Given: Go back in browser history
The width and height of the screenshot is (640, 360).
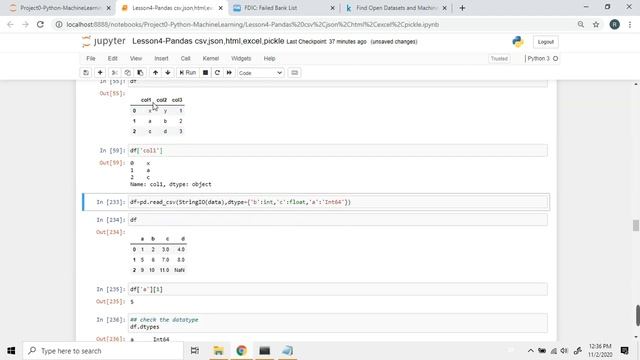Looking at the screenshot, I should [11, 24].
